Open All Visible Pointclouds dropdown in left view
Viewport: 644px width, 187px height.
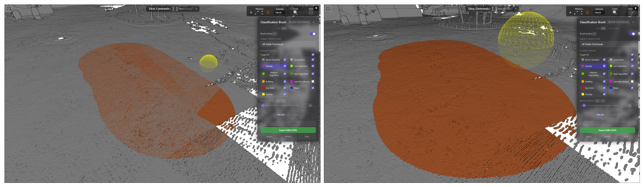coord(288,44)
